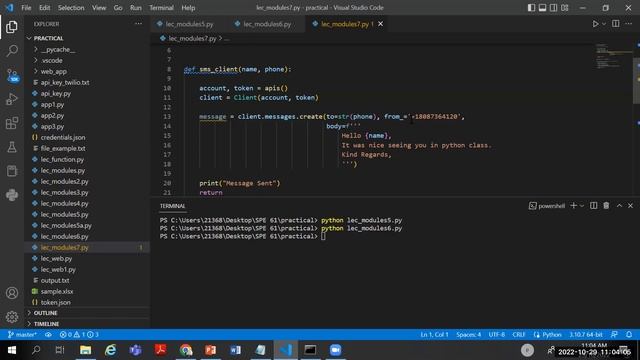Screen dimensions: 640x360
Task: Run Python file with play button
Action: click(x=595, y=24)
